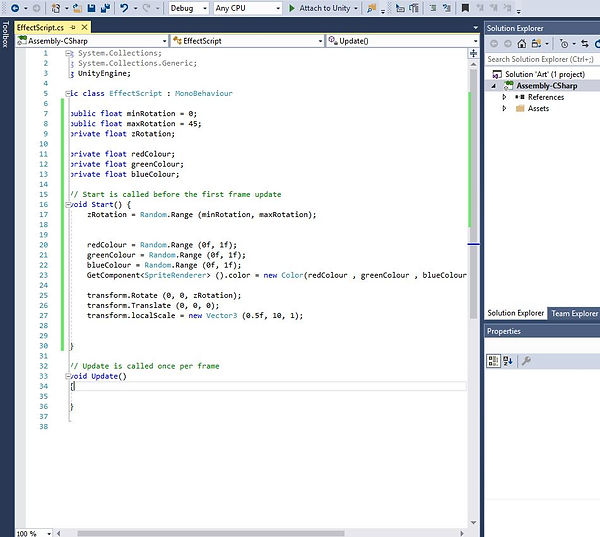Open the document list dropdown arrow

(x=476, y=28)
